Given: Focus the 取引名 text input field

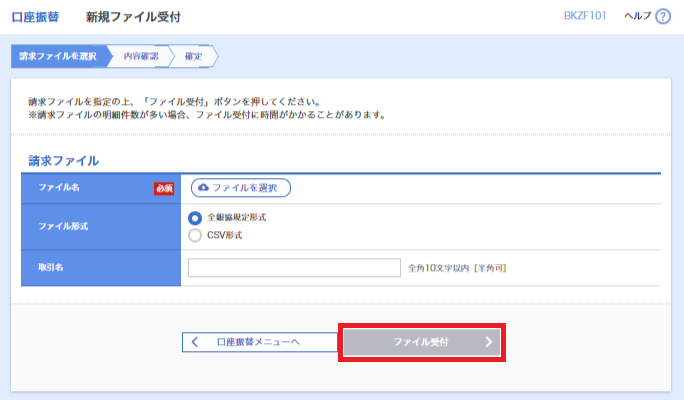Looking at the screenshot, I should point(294,267).
